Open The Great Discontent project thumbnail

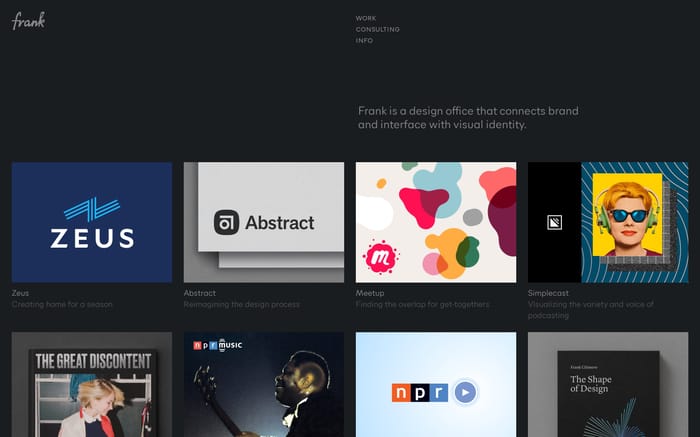click(x=92, y=384)
